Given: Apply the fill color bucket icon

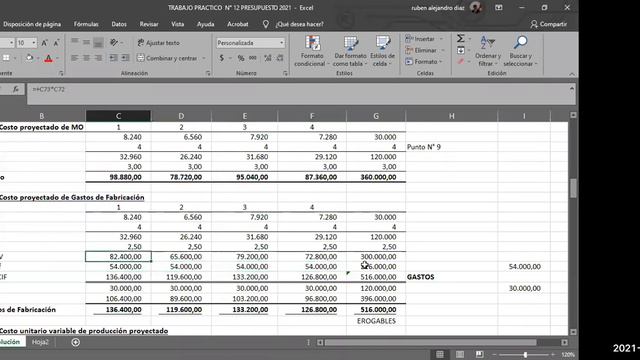Looking at the screenshot, I should click(x=29, y=58).
